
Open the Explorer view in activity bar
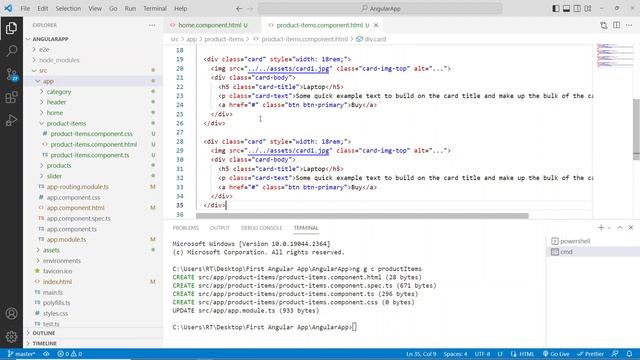point(11,28)
